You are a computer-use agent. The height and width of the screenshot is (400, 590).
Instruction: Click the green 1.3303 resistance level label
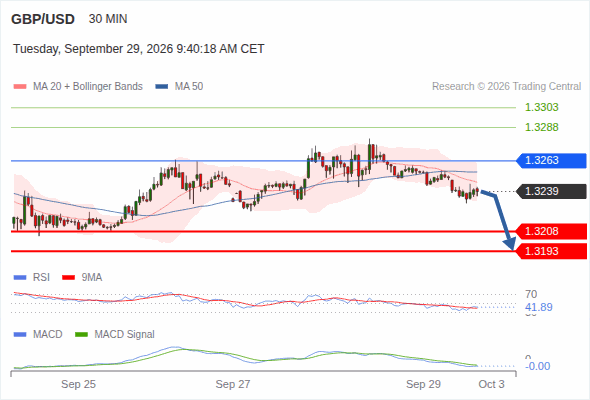point(541,107)
